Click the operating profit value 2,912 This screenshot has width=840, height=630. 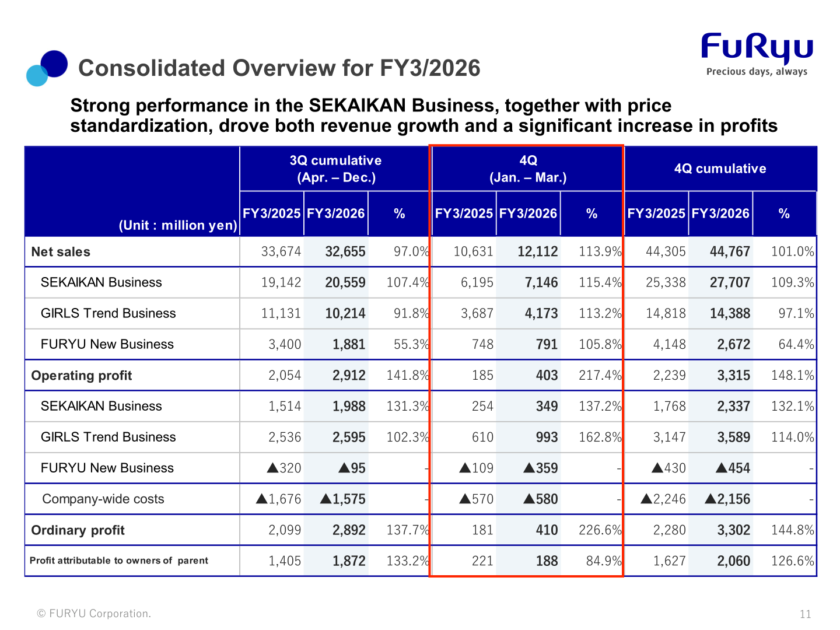point(349,375)
